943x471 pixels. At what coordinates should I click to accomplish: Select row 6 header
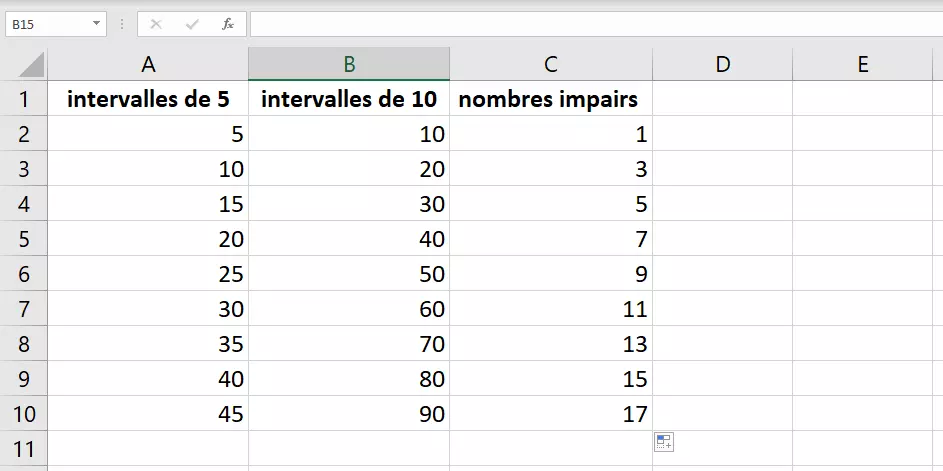tap(23, 273)
